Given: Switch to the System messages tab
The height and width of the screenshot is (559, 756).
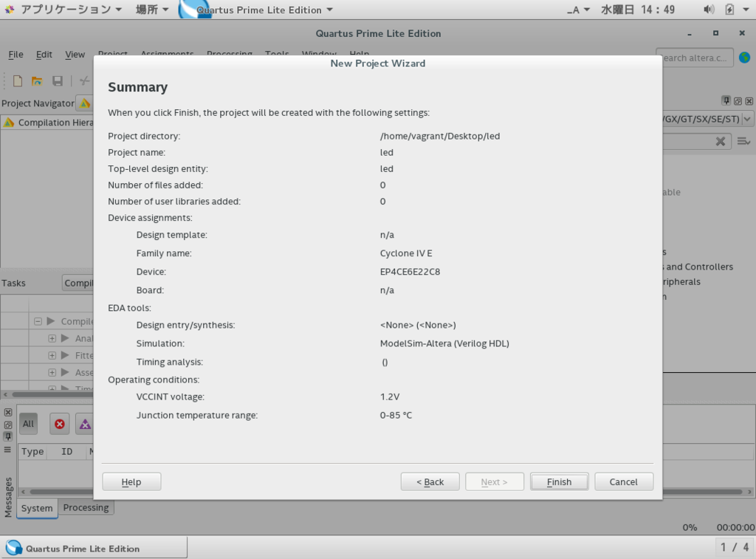Looking at the screenshot, I should click(x=37, y=508).
